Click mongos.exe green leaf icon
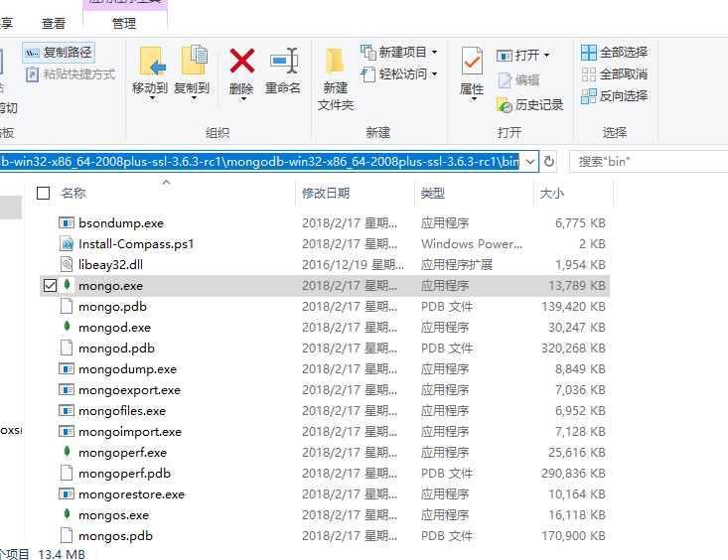Screen dimensions: 728x560 (67, 514)
